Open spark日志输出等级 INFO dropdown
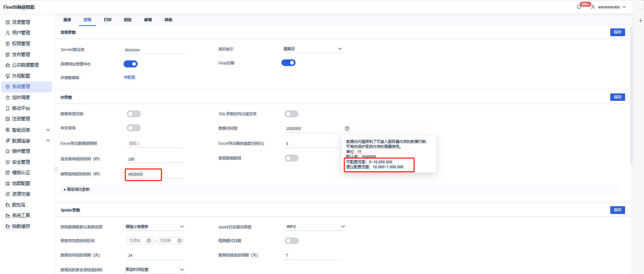The height and width of the screenshot is (274, 644). 316,227
